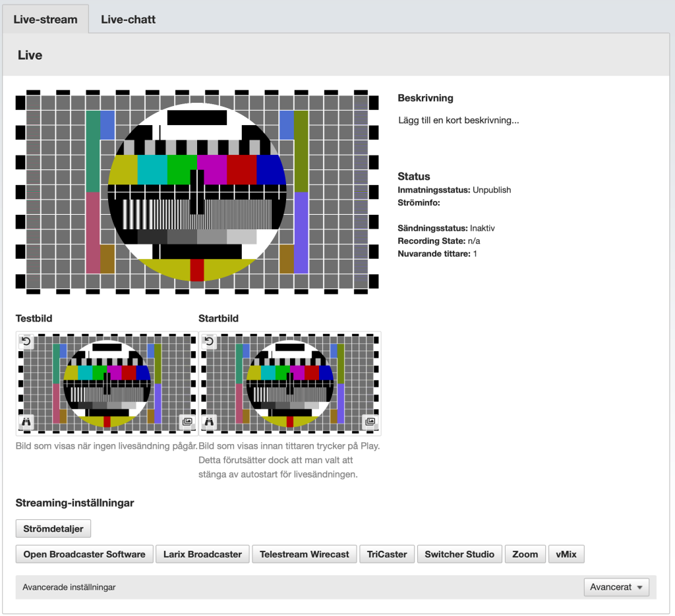675x616 pixels.
Task: Click caption 'Bild som visas när ingen livesändning pågår.'
Action: [107, 445]
